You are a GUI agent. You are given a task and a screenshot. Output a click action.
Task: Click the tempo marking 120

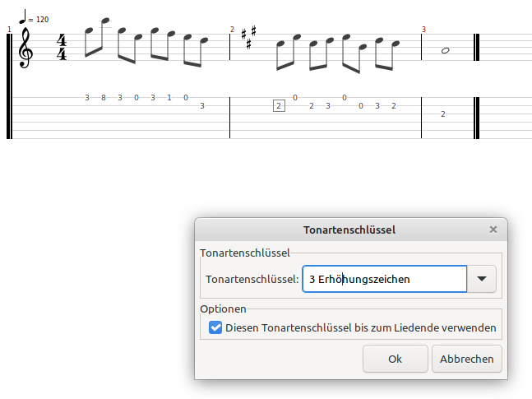(x=43, y=20)
